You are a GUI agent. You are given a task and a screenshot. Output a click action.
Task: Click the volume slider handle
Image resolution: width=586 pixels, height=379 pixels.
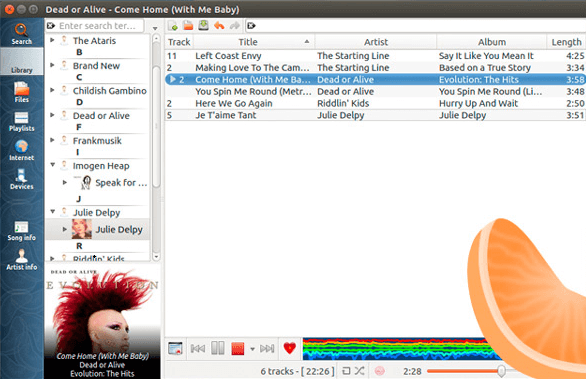click(x=502, y=371)
